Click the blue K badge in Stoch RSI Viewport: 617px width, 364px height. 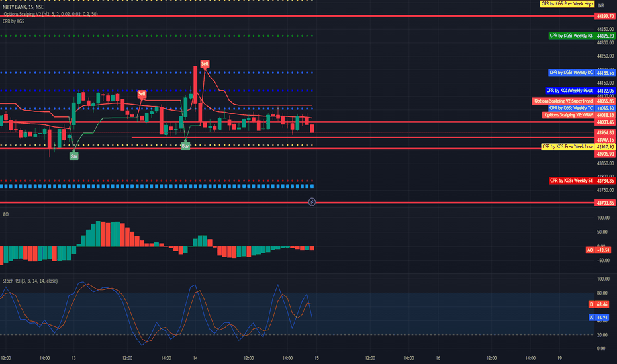point(591,317)
